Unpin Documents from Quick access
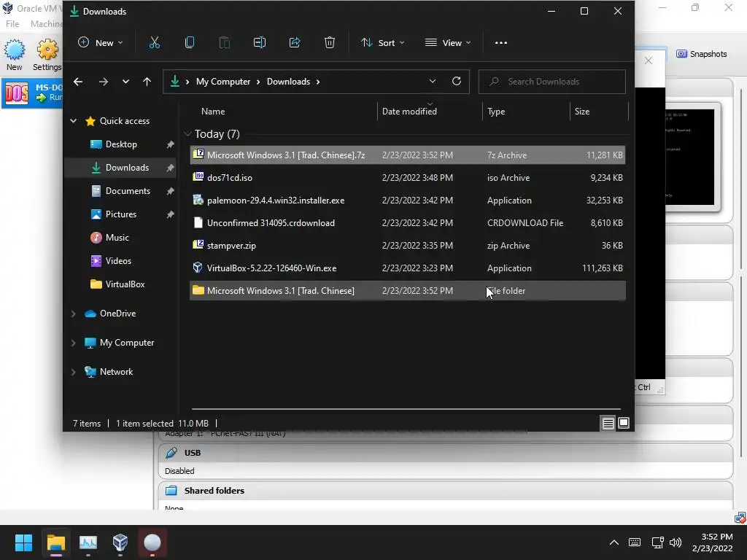The width and height of the screenshot is (747, 560). coord(170,191)
